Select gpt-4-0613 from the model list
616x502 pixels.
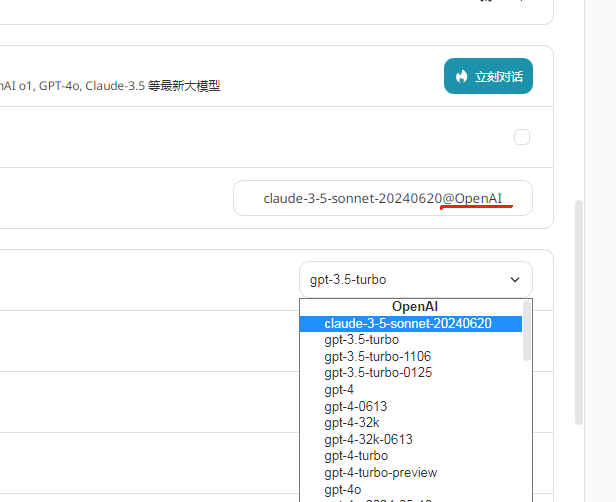point(411,406)
